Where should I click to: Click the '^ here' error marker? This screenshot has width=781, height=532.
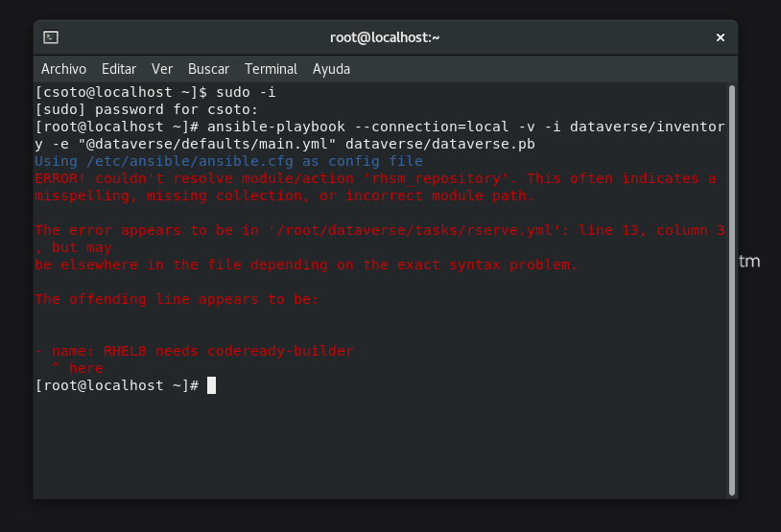click(x=78, y=368)
